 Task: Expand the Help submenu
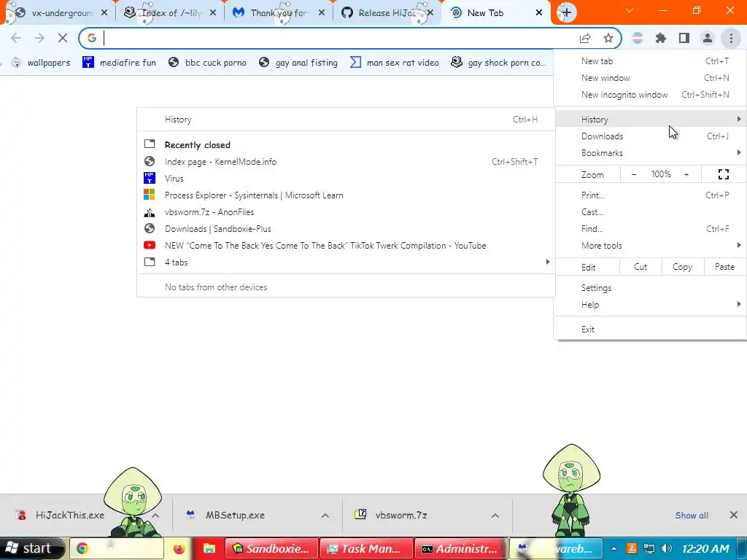650,305
